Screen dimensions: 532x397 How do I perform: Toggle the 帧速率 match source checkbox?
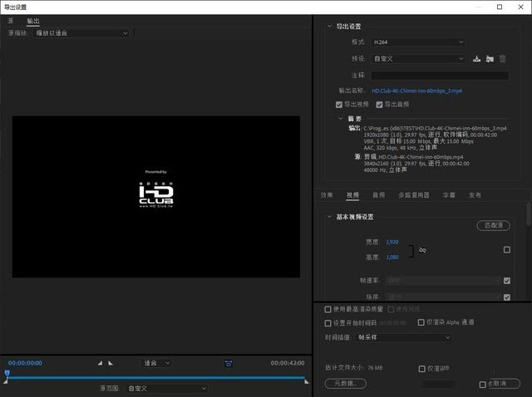click(507, 281)
